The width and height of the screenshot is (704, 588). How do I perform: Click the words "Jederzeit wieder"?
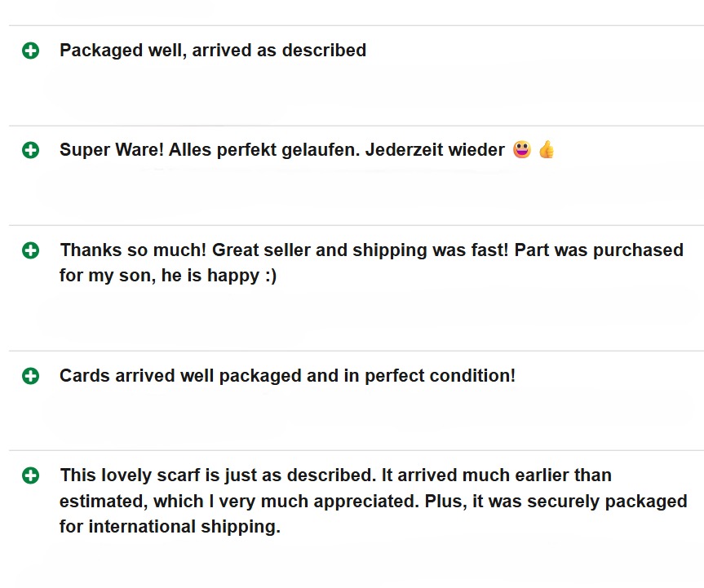point(435,150)
